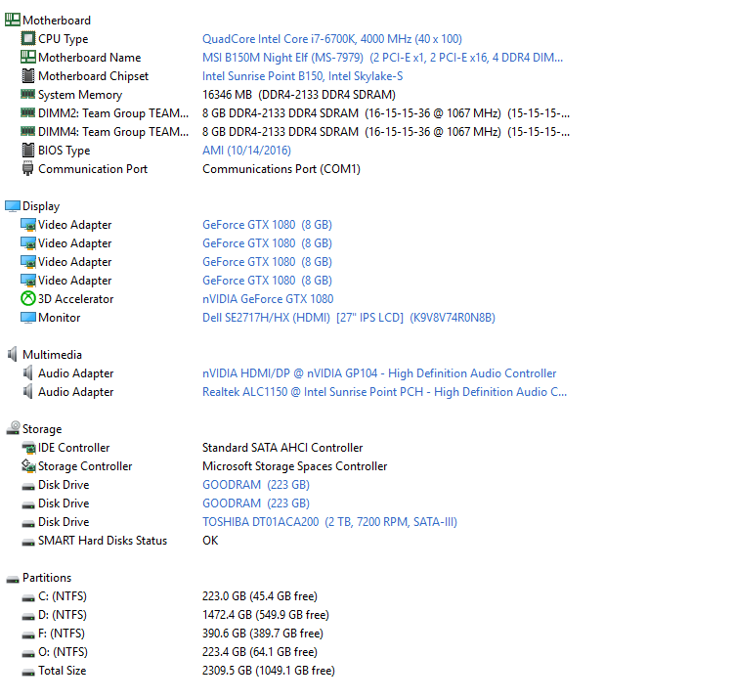Click the 223.4 GB (64.1 GB free) value
The height and width of the screenshot is (700, 734).
coord(260,652)
